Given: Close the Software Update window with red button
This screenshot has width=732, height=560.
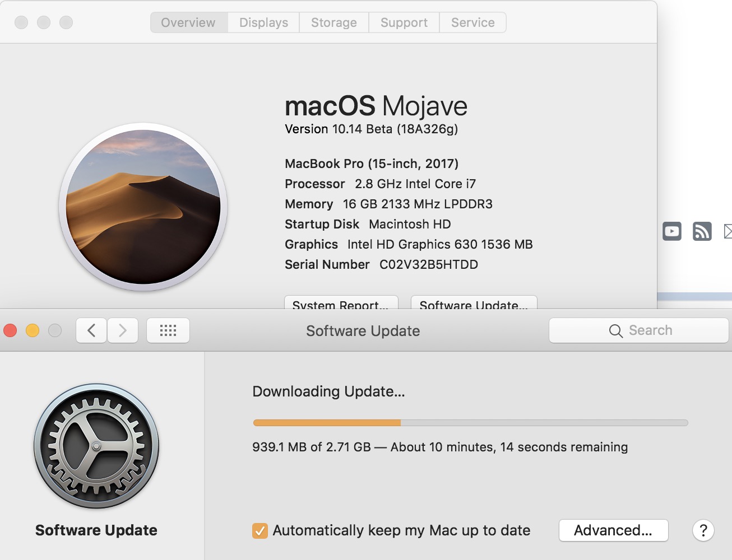Looking at the screenshot, I should 10,330.
